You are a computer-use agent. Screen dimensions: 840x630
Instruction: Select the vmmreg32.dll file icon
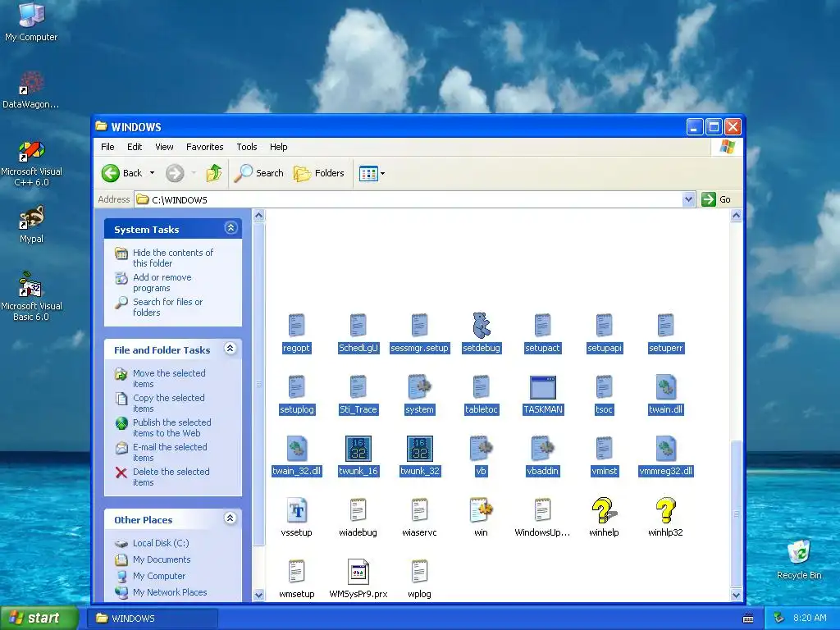click(x=665, y=449)
